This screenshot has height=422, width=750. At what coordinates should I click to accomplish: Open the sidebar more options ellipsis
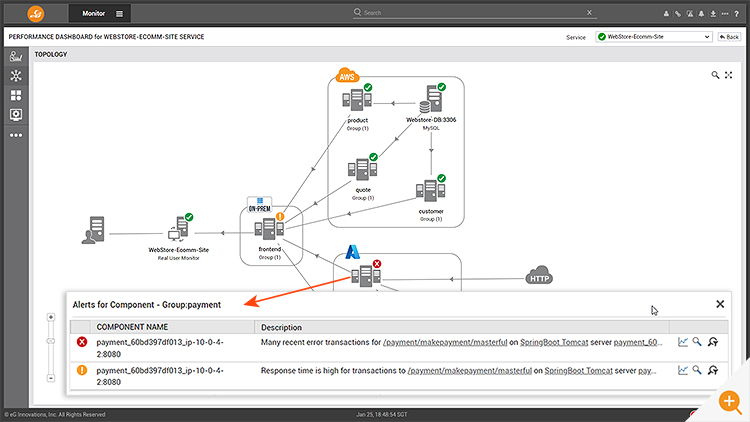pyautogui.click(x=16, y=135)
